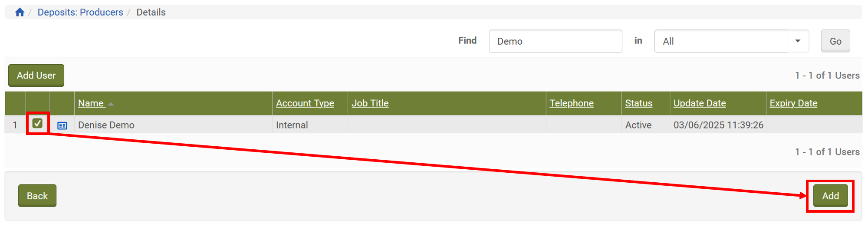Click the Name column sort arrow
Screen dimensions: 868x227
pyautogui.click(x=111, y=104)
